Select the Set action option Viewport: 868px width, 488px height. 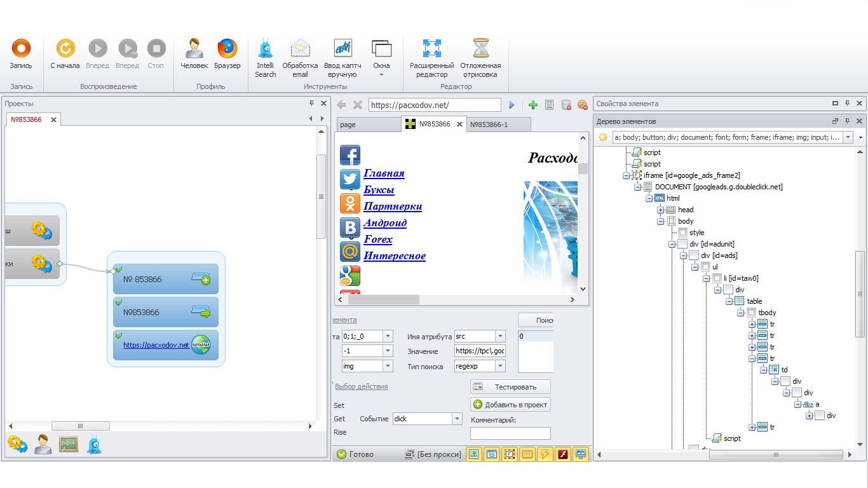click(x=339, y=405)
